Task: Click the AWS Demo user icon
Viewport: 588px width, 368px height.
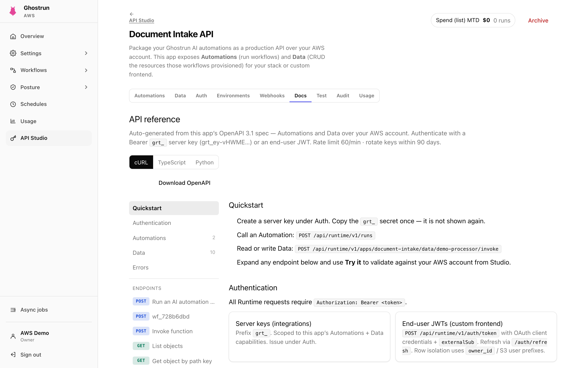Action: 13,336
